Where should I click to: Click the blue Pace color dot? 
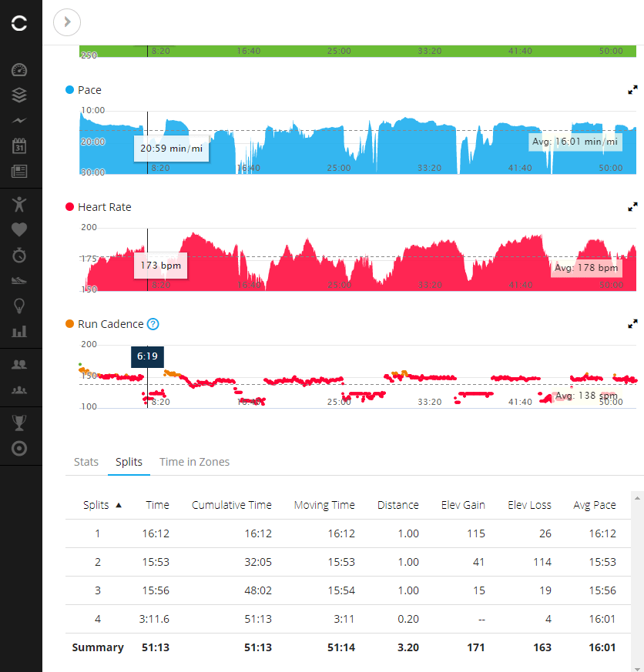(x=70, y=90)
